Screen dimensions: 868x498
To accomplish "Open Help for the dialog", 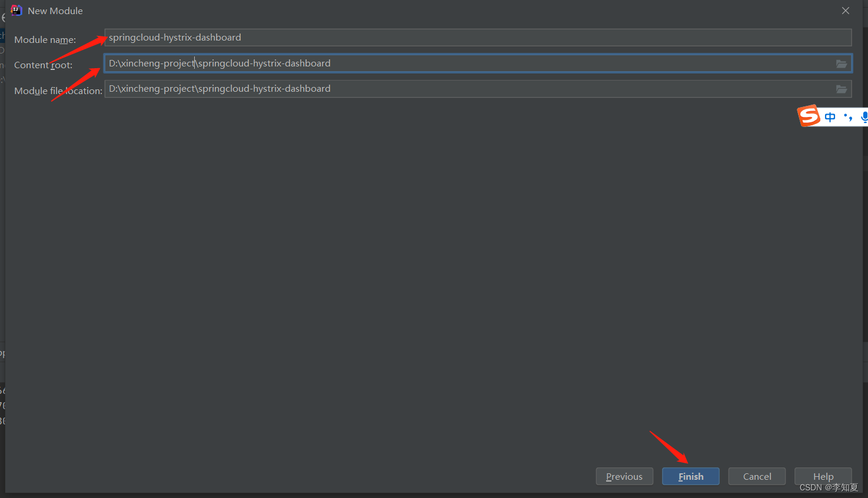I will click(x=823, y=476).
